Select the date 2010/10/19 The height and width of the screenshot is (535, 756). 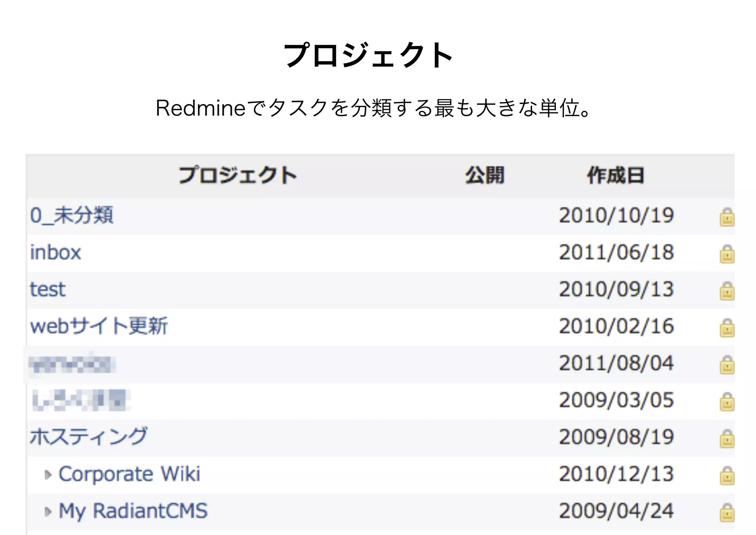616,215
